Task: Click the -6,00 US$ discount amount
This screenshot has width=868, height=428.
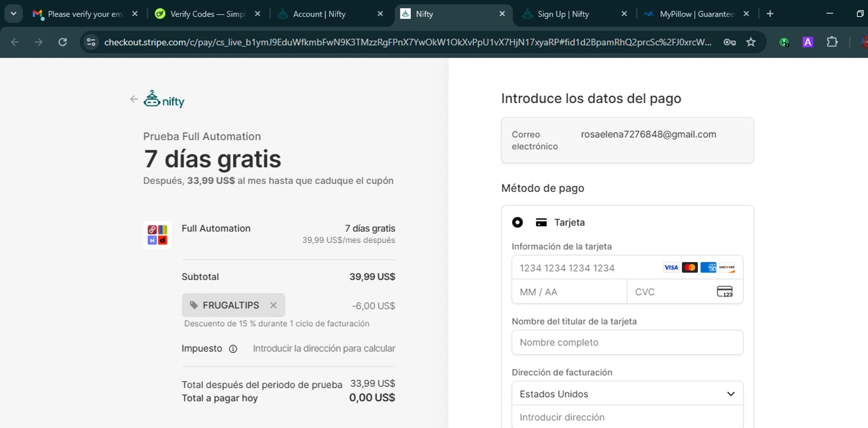Action: [373, 306]
